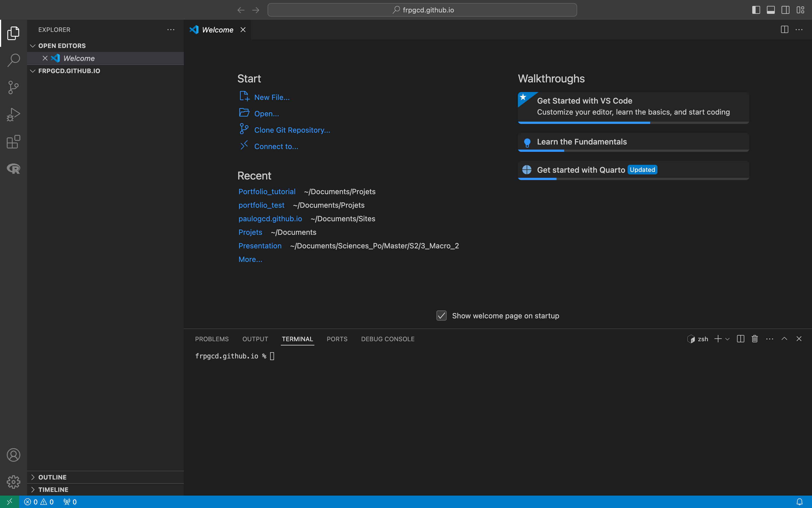Open the Explorer view in activity bar
This screenshot has height=508, width=812.
pyautogui.click(x=14, y=33)
